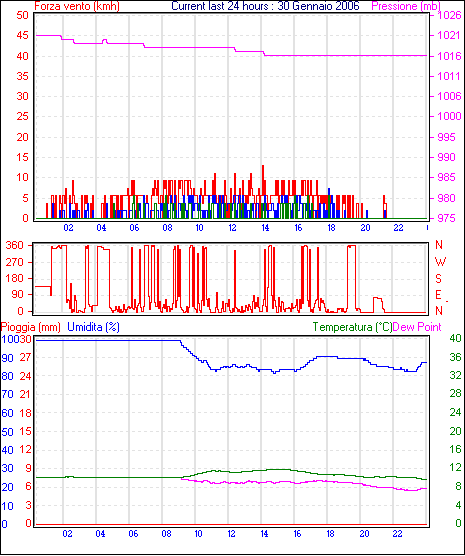This screenshot has height=556, width=465.
Task: Click the 270 wind direction axis value
Action: [x=15, y=262]
